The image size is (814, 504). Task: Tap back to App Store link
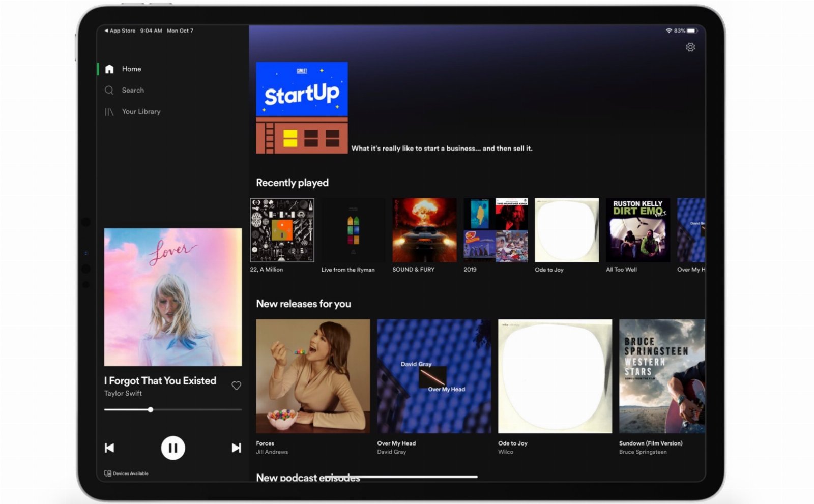click(120, 31)
